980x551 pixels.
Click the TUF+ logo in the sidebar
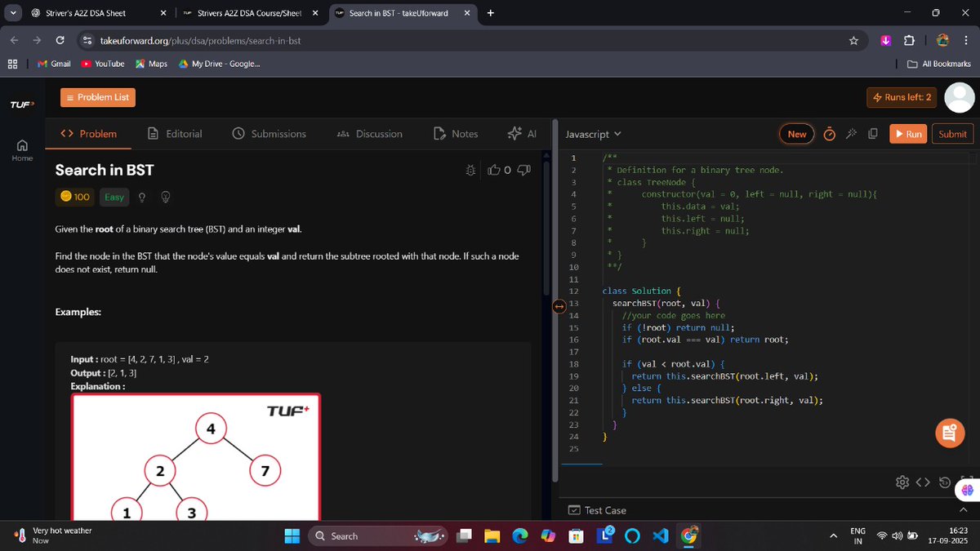(22, 104)
